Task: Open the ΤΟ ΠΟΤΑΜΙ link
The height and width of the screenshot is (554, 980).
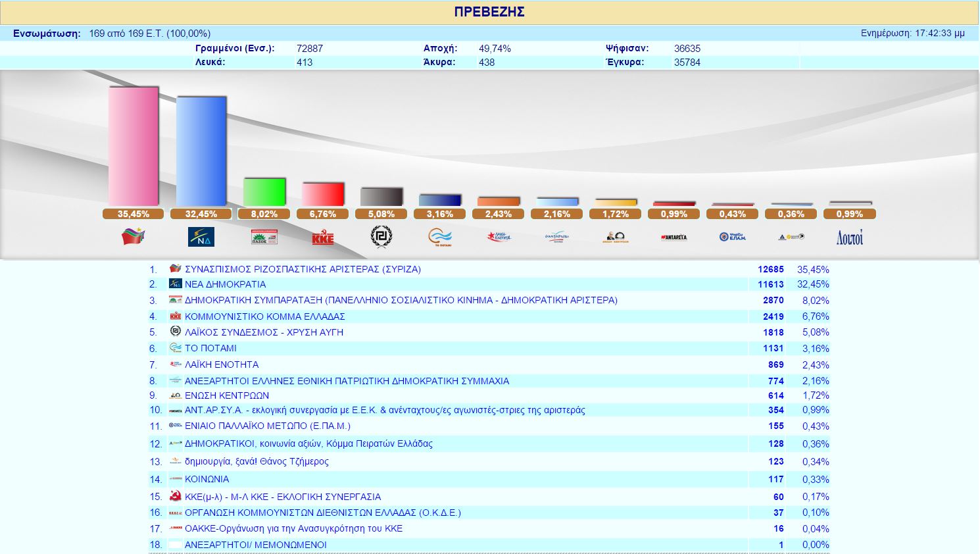Action: pos(210,348)
